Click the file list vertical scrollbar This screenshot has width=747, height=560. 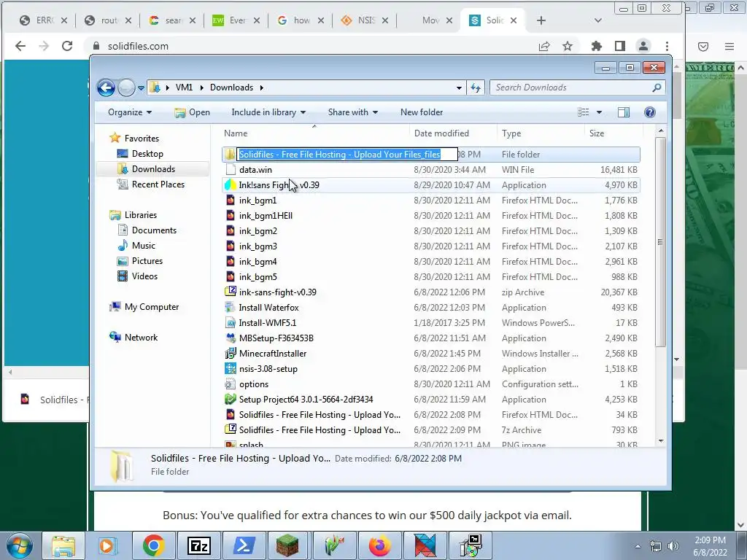click(x=660, y=242)
